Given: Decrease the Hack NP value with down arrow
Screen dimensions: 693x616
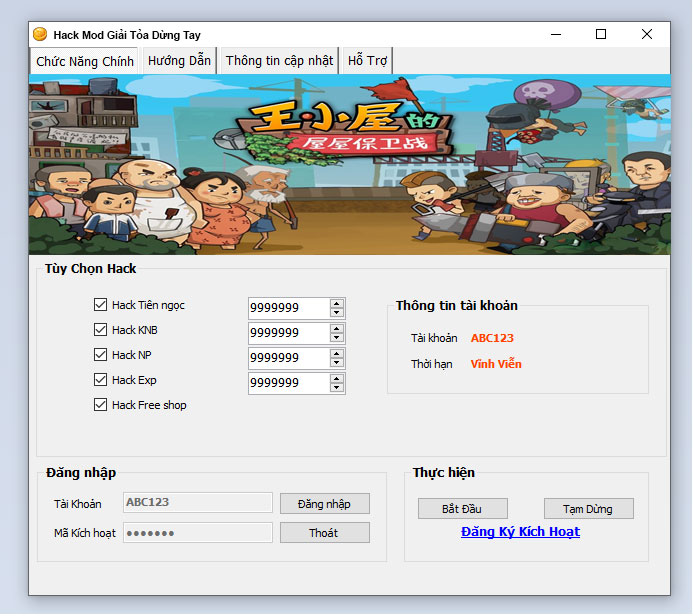Looking at the screenshot, I should 337,363.
